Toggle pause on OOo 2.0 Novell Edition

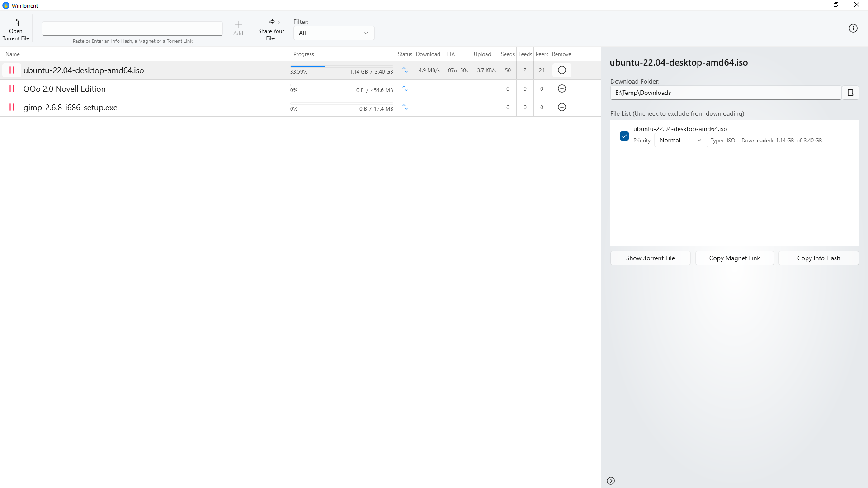point(12,89)
